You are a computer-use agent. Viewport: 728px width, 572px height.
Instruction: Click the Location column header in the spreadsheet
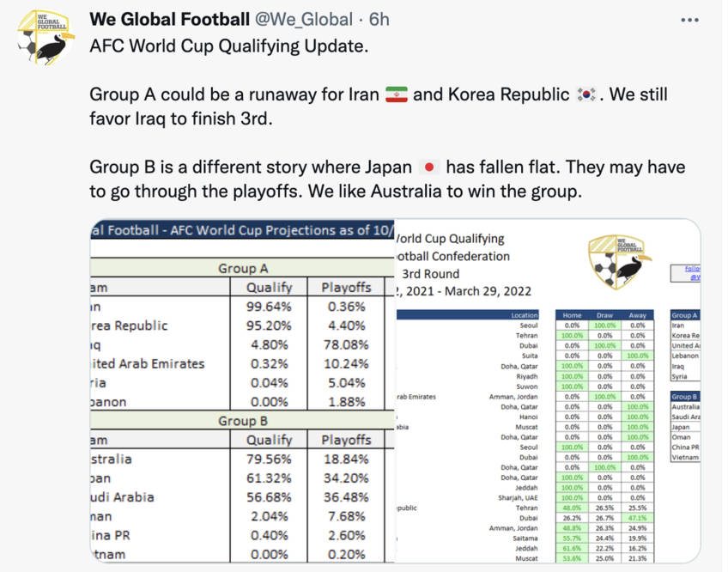[x=524, y=315]
